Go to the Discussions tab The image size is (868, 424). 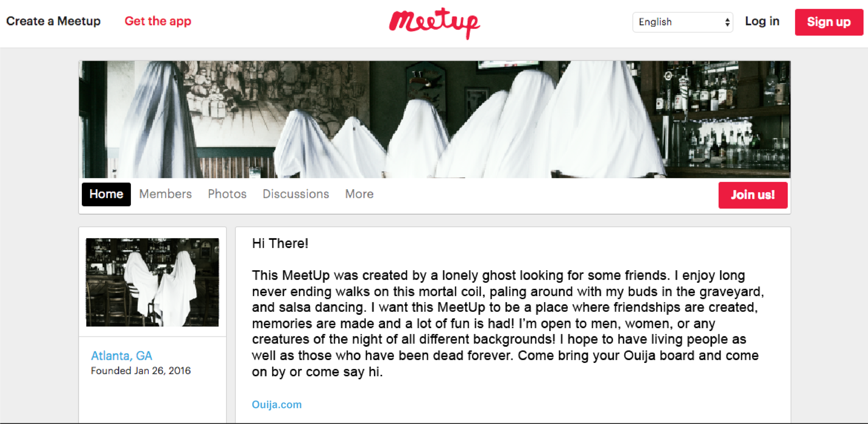pyautogui.click(x=296, y=194)
